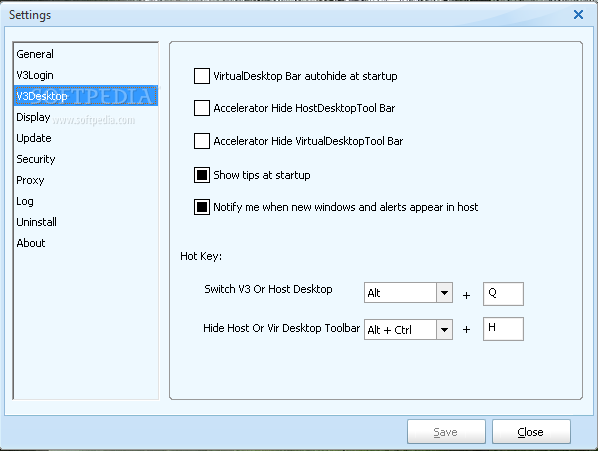598x451 pixels.
Task: Enable VirtualDesktop Bar autohide at startup
Action: click(202, 76)
